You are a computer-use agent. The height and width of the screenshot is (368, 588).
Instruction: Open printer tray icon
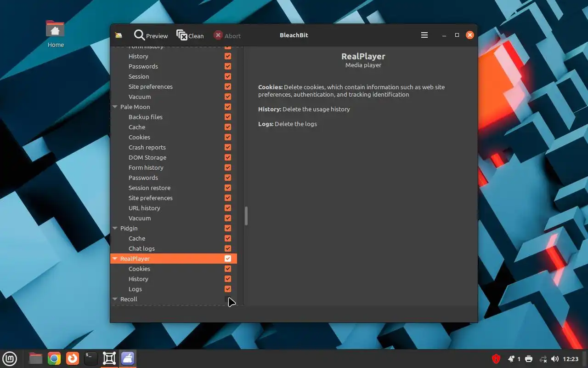529,359
